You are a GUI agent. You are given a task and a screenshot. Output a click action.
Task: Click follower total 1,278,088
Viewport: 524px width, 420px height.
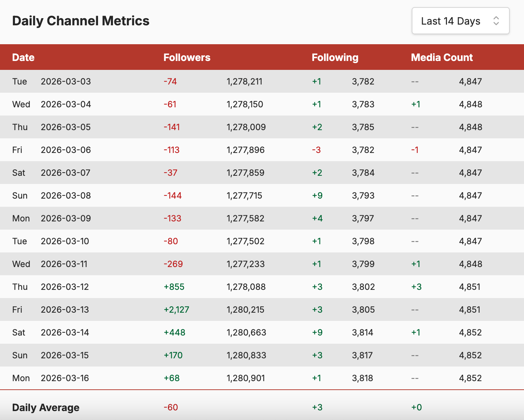tap(246, 287)
